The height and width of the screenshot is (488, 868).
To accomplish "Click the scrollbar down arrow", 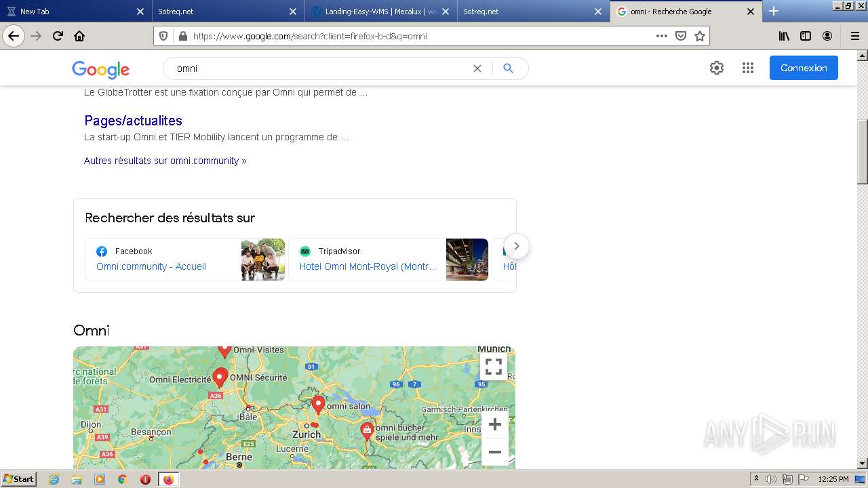I will [x=862, y=464].
